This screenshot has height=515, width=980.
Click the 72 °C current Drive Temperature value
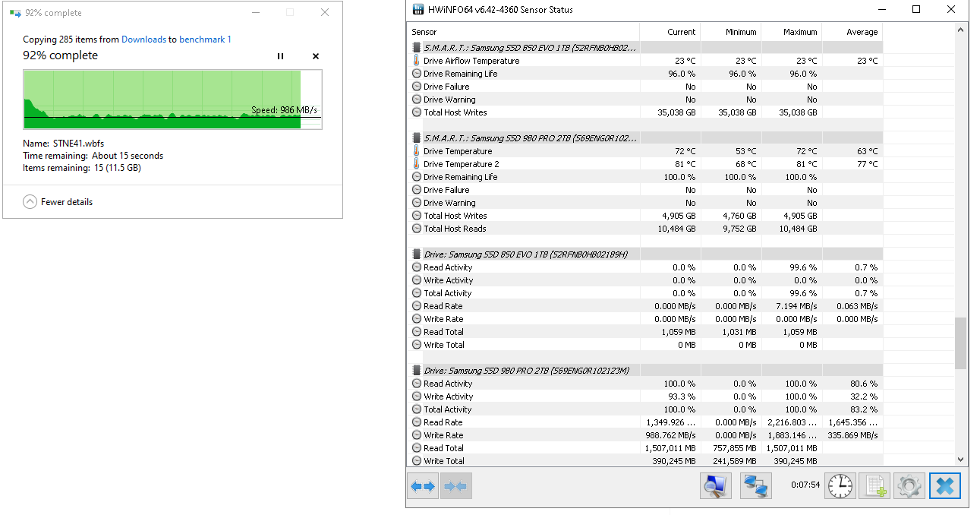pyautogui.click(x=685, y=151)
